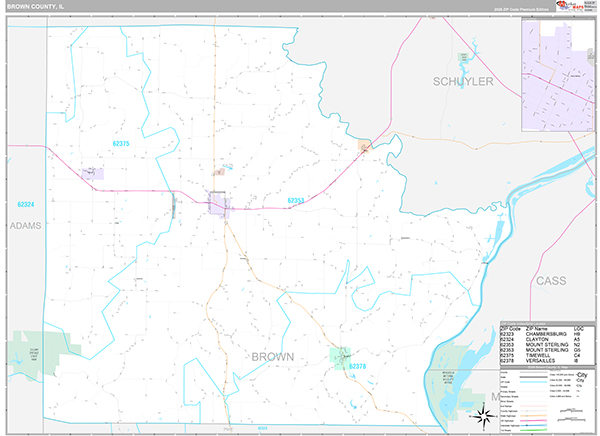Click the purple Mount Sterling city area
The image size is (600, 436).
click(218, 204)
